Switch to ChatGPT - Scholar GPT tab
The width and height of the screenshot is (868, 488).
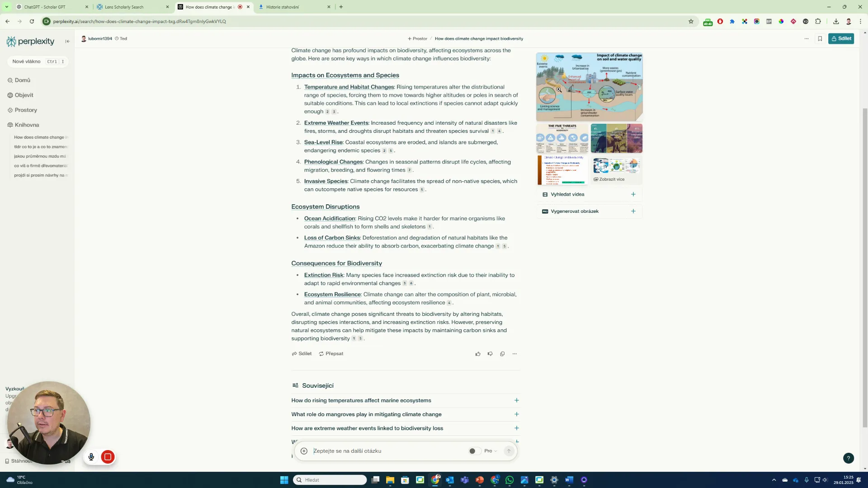pyautogui.click(x=52, y=7)
